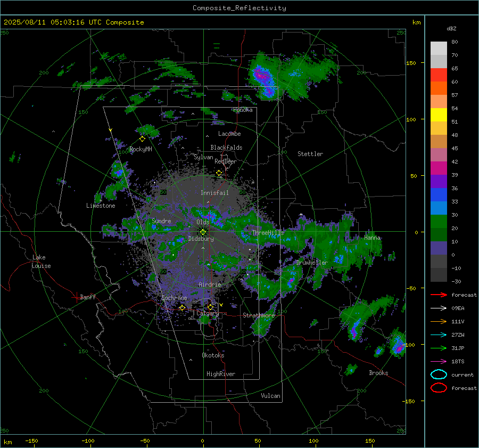
Task: Click the Cochrane label
Action: pyautogui.click(x=174, y=298)
